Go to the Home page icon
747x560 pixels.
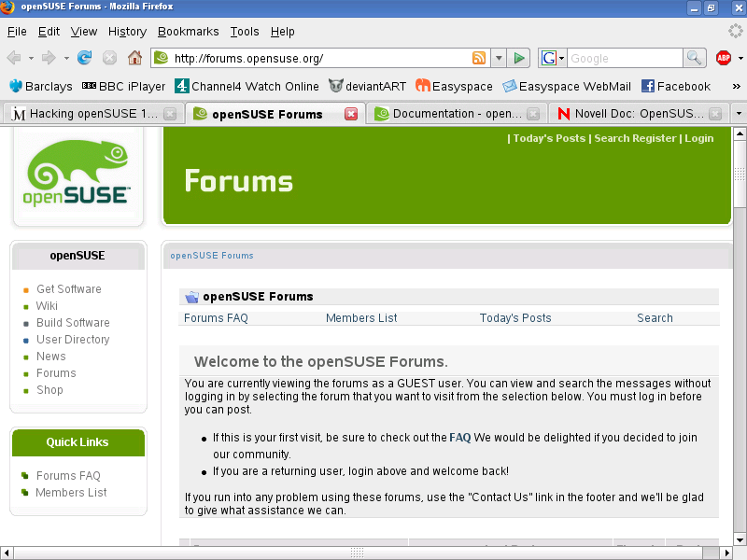tap(134, 58)
